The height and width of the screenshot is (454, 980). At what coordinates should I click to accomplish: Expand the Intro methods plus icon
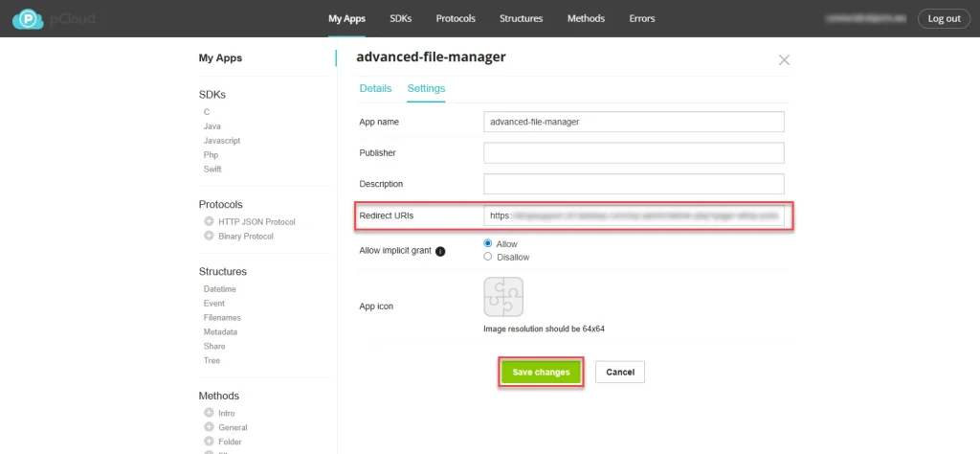(209, 413)
